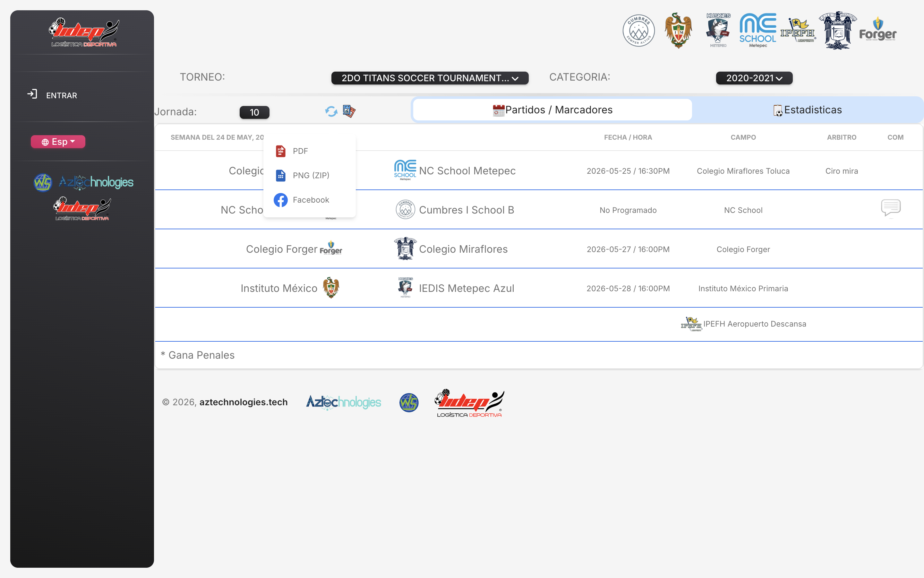This screenshot has height=578, width=924.
Task: Expand the Esp language dropdown
Action: tap(58, 142)
